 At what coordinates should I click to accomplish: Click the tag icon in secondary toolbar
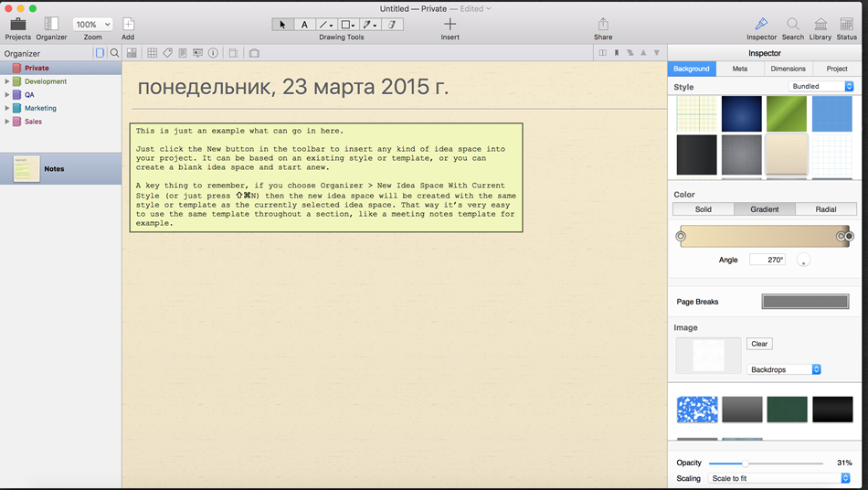(167, 53)
